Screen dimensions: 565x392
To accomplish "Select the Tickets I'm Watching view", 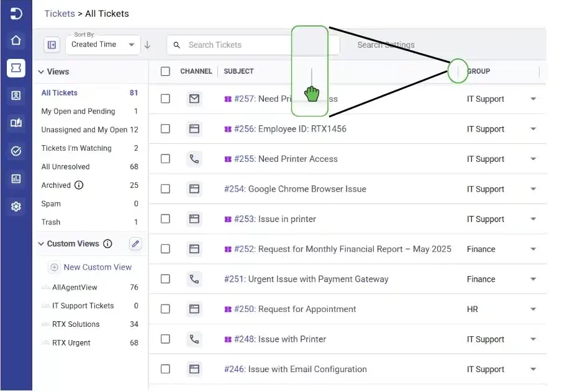I will click(90, 148).
